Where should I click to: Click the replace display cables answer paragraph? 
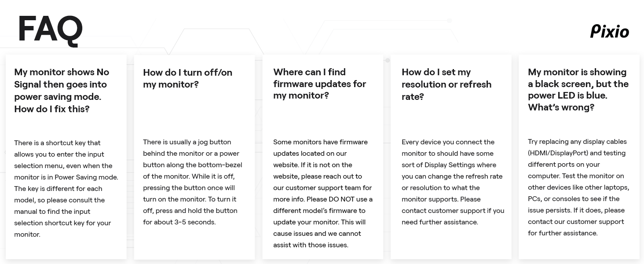(x=578, y=187)
